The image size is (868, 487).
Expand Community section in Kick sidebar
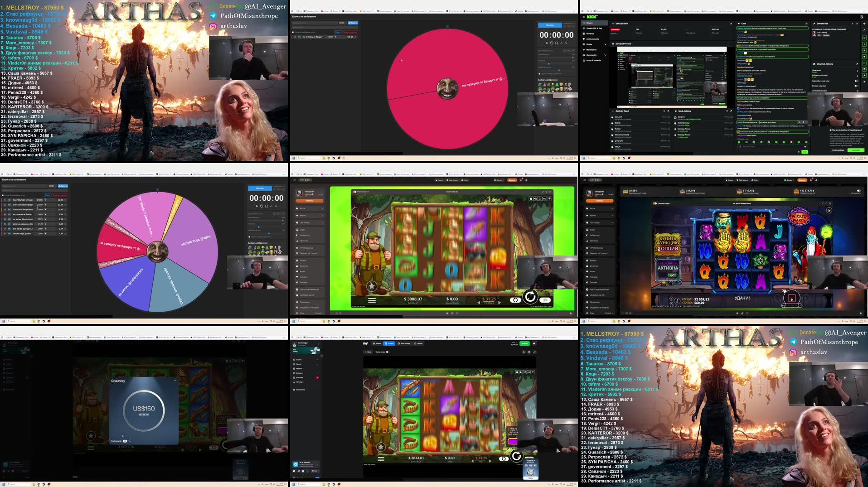point(605,55)
